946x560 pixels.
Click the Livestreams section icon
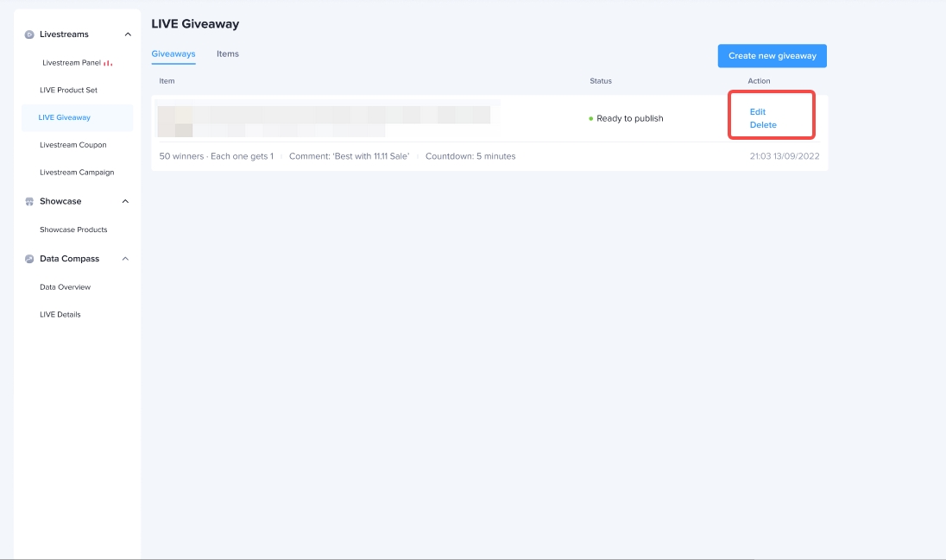click(29, 35)
